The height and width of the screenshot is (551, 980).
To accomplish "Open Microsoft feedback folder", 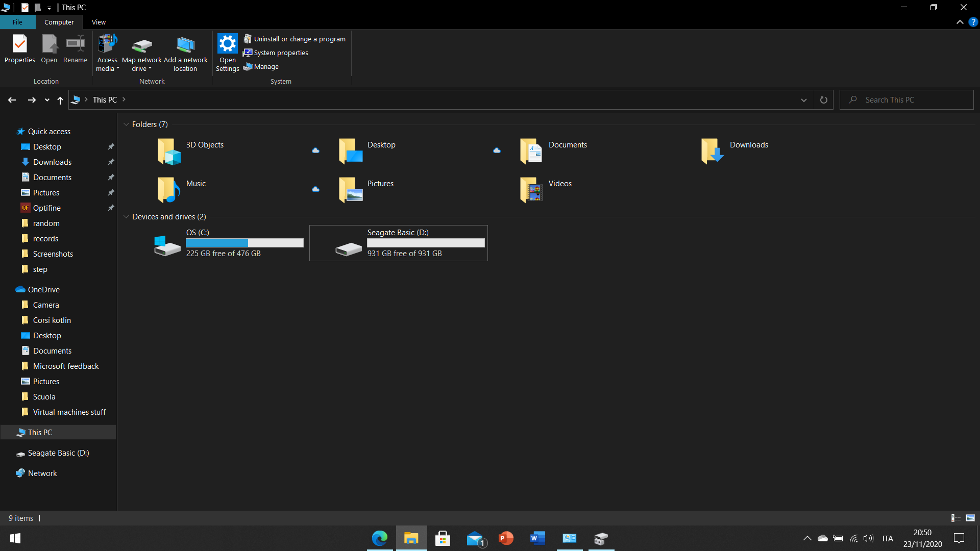I will pos(65,366).
